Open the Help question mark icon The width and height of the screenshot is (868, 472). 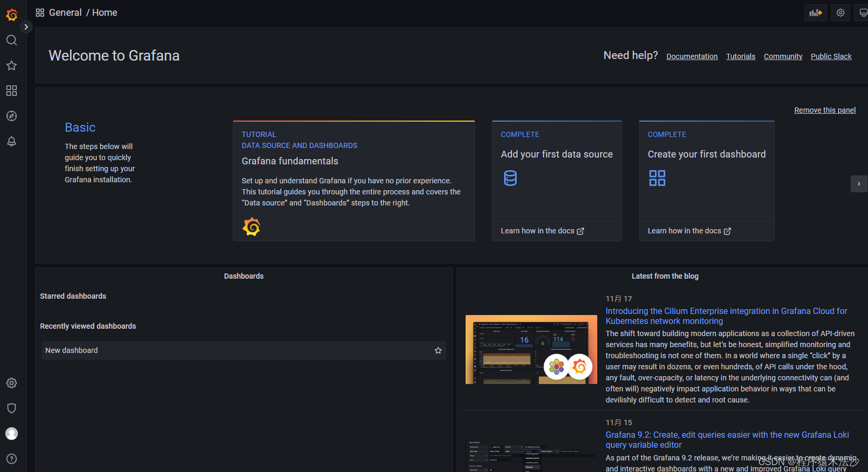click(12, 459)
